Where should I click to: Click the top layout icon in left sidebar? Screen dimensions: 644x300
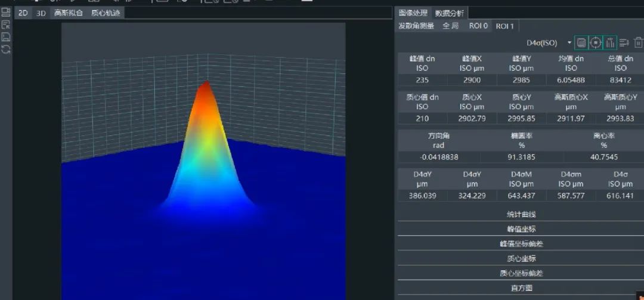[x=6, y=13]
